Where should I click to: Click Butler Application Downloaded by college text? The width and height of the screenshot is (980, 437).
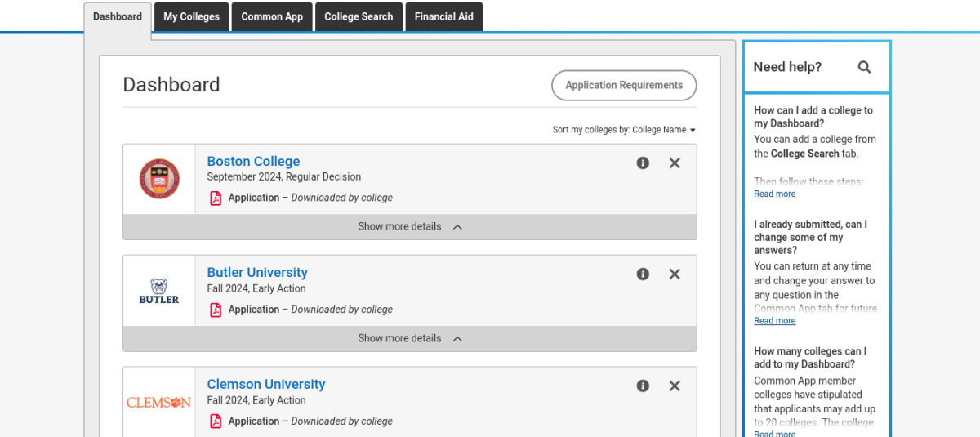click(310, 310)
